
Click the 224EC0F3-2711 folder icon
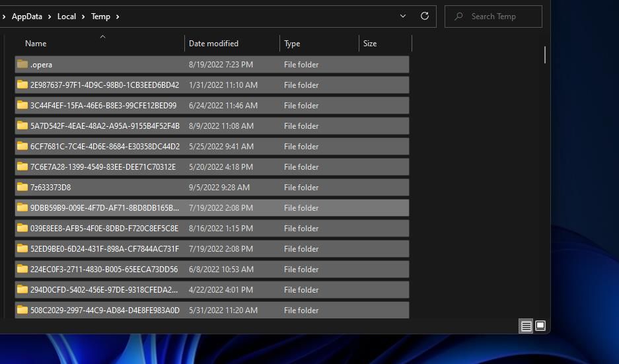[x=22, y=270]
